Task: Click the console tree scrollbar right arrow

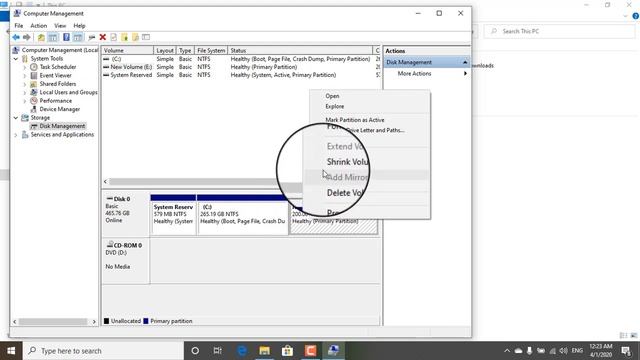Action: click(94, 322)
